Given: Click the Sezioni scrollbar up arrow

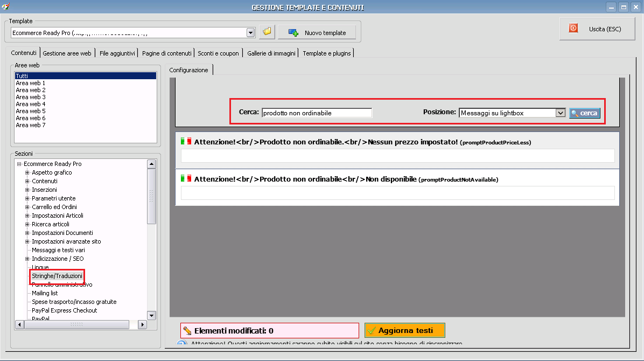Looking at the screenshot, I should coord(151,164).
